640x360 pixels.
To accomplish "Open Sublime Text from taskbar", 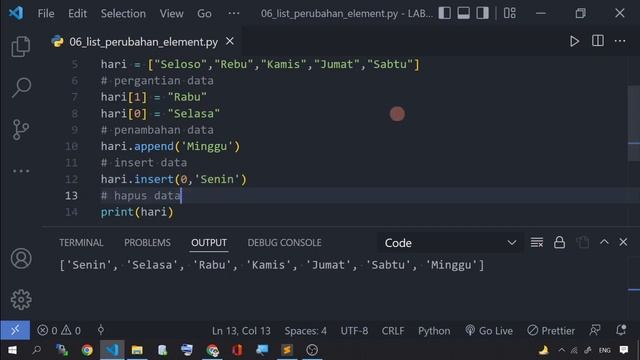I will tap(287, 350).
